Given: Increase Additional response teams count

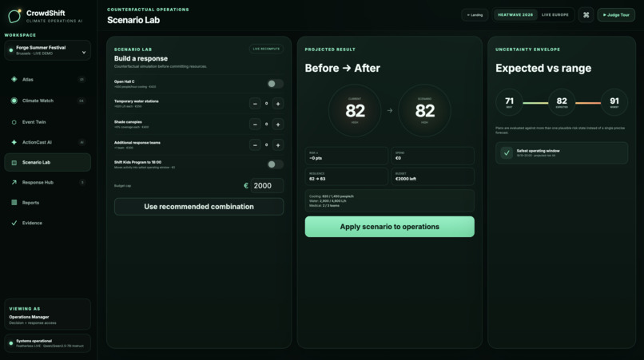Looking at the screenshot, I should point(278,145).
